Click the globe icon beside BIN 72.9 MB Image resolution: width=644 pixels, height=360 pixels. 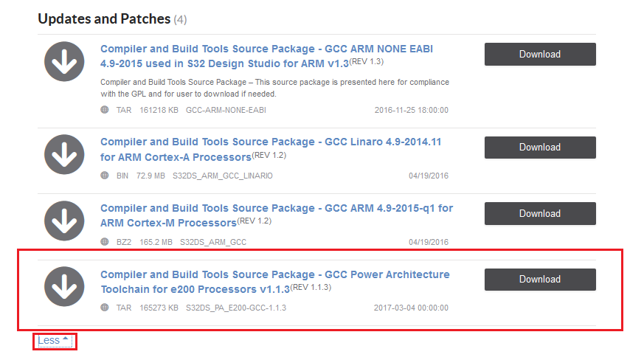point(105,176)
